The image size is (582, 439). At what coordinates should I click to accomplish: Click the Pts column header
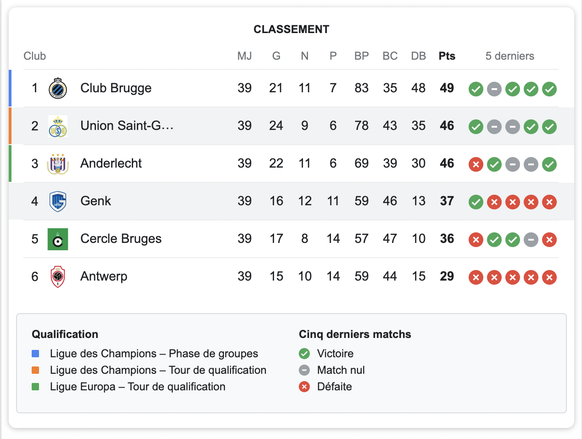(x=447, y=56)
